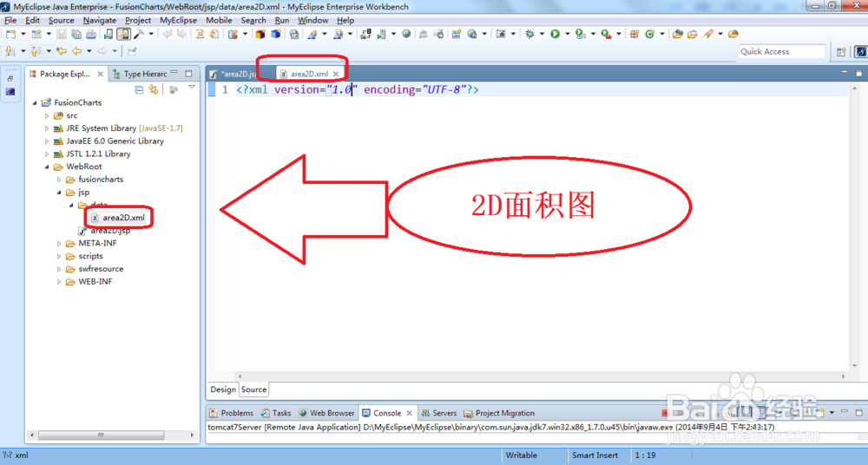This screenshot has height=465, width=868.
Task: Click the red Terminate button in Console
Action: tap(664, 413)
